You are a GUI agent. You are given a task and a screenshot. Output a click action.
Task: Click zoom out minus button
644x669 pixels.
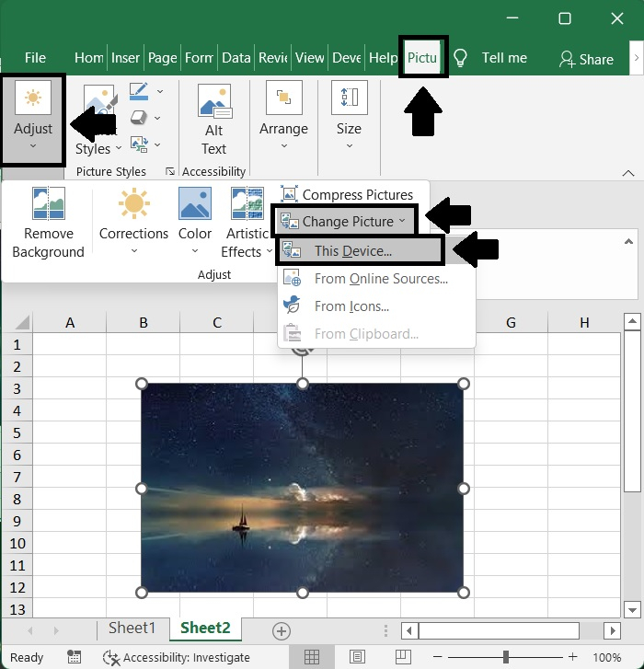(x=437, y=657)
